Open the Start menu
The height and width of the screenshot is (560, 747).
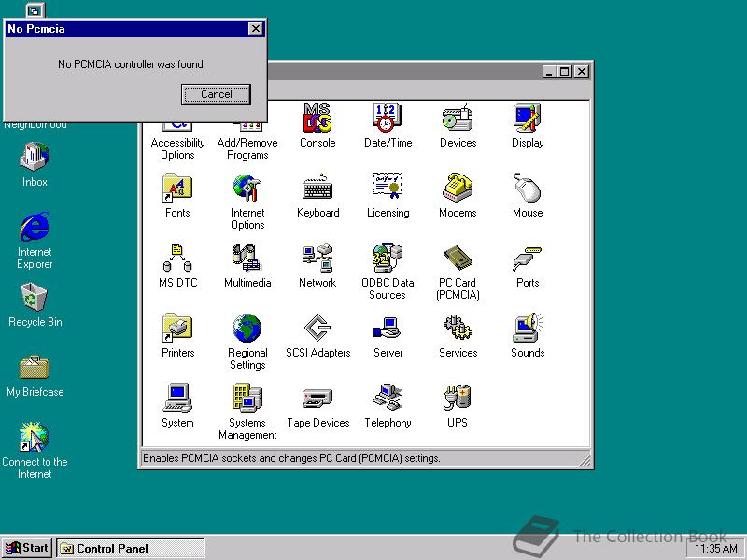point(28,548)
